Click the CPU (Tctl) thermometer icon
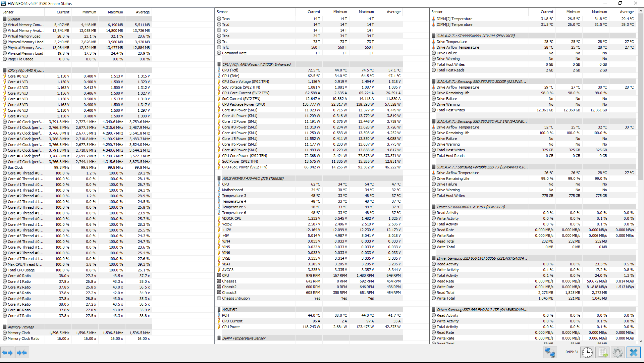Screen dimensions: 644x363 [219, 70]
